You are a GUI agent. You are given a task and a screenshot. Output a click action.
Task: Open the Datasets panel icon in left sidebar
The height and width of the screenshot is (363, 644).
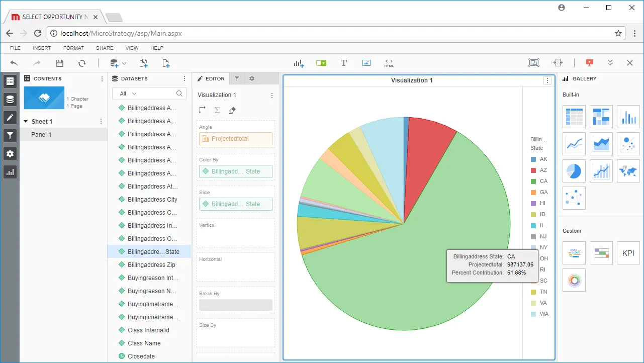11,99
